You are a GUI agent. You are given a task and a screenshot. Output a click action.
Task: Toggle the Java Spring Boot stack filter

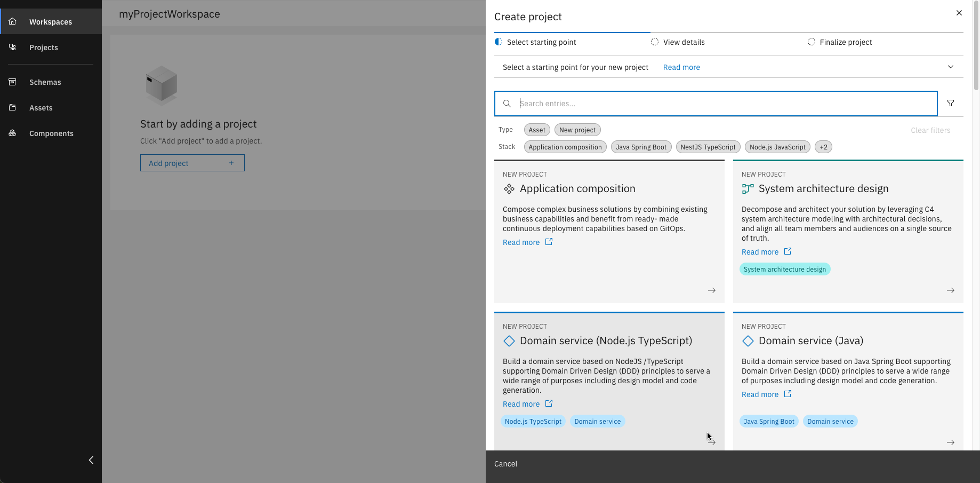pyautogui.click(x=641, y=147)
